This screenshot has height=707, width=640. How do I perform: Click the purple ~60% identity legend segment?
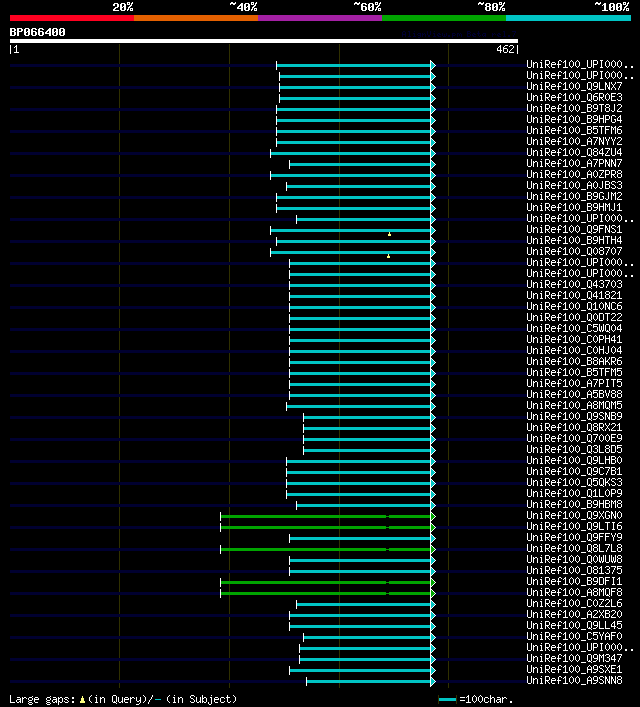click(320, 18)
